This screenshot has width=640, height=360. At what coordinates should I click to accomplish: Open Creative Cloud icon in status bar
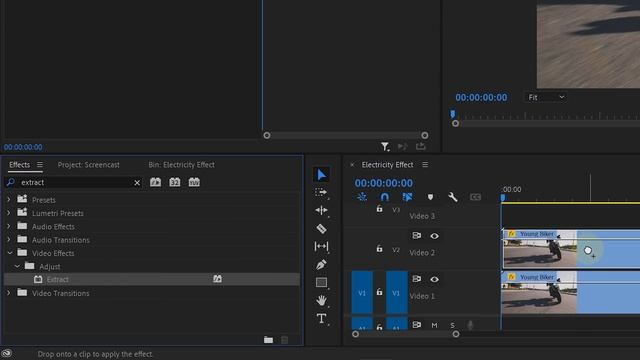[7, 353]
